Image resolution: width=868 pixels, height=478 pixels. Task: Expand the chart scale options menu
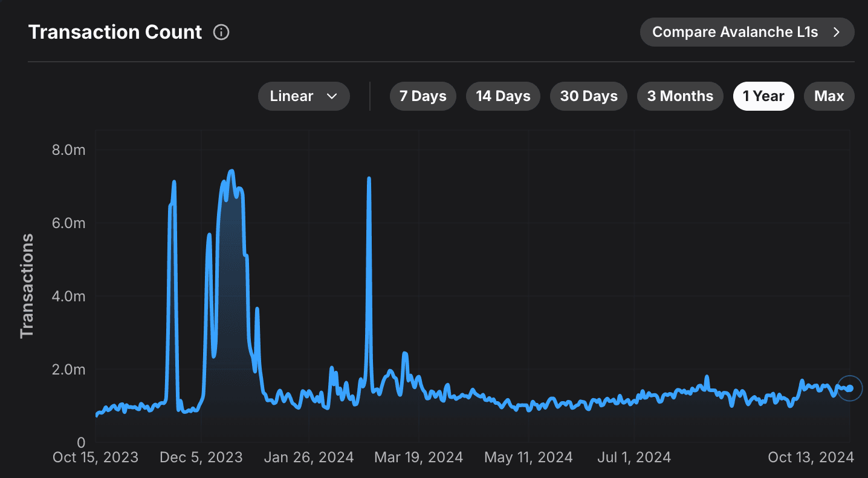pos(303,96)
